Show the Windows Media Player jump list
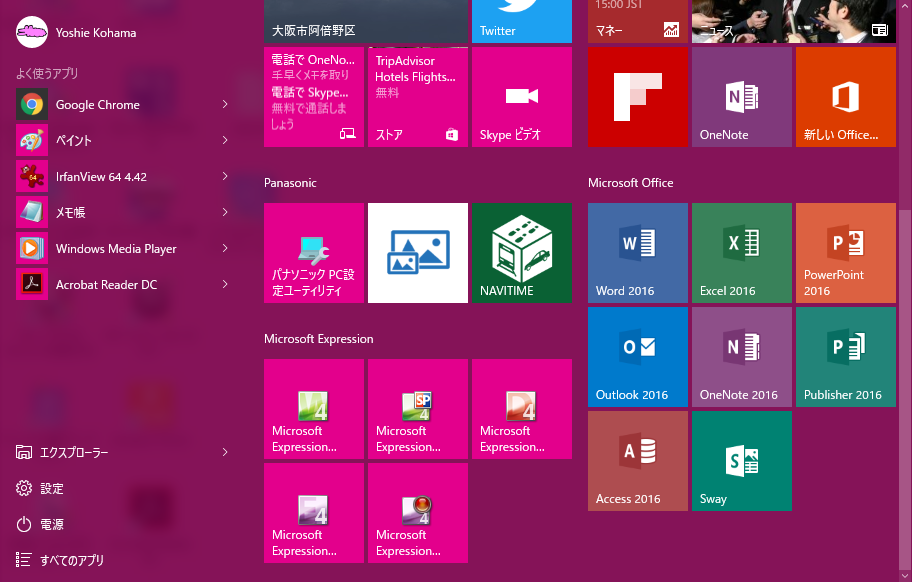This screenshot has width=912, height=582. click(x=225, y=249)
